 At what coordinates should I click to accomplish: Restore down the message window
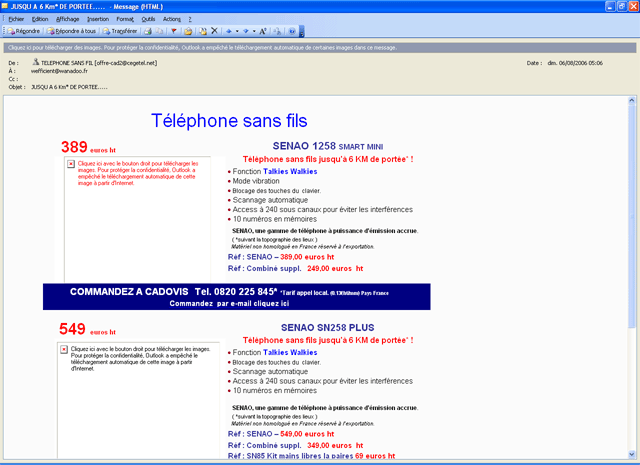tap(622, 6)
